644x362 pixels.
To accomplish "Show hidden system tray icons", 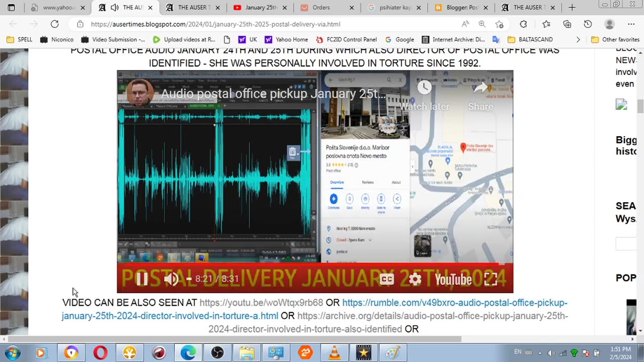I will click(x=540, y=353).
